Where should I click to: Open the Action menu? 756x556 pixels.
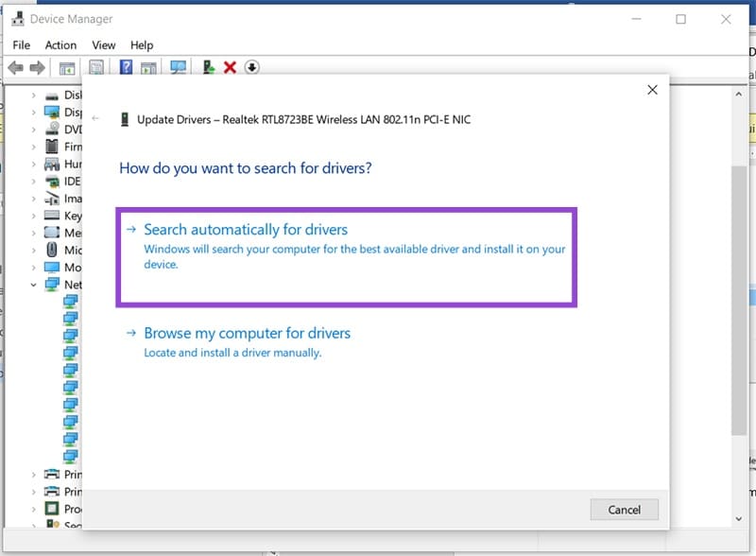point(60,45)
